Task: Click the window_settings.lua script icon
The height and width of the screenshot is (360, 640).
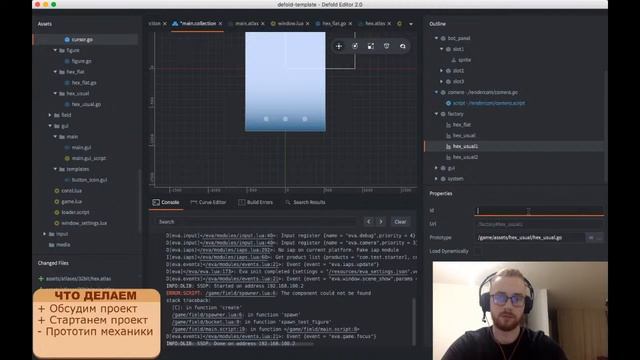Action: [x=57, y=223]
